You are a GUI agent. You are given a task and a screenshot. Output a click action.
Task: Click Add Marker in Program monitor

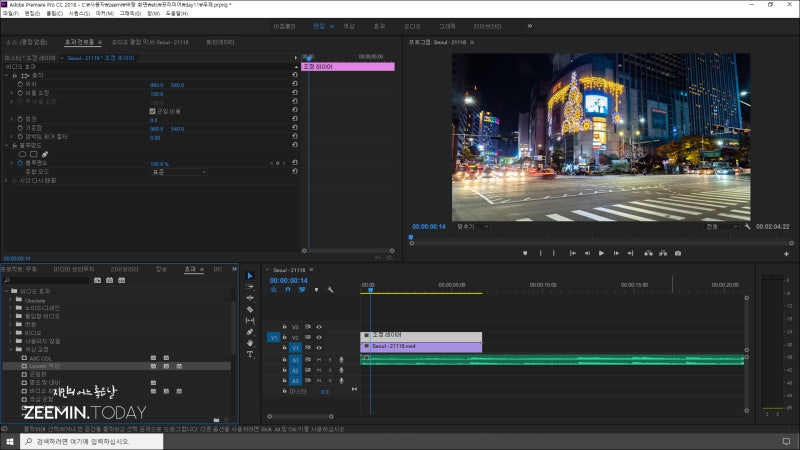[525, 253]
